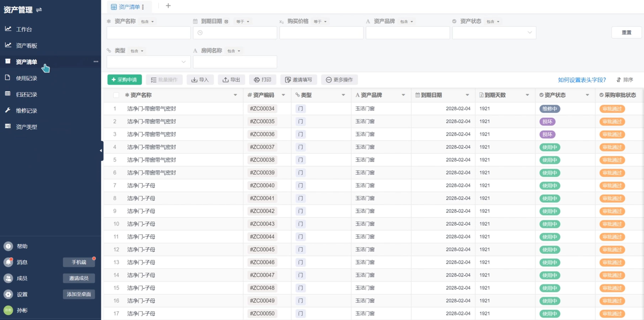Viewport: 644px width, 320px height.
Task: Open 使用记录 from the sidebar menu
Action: 26,78
